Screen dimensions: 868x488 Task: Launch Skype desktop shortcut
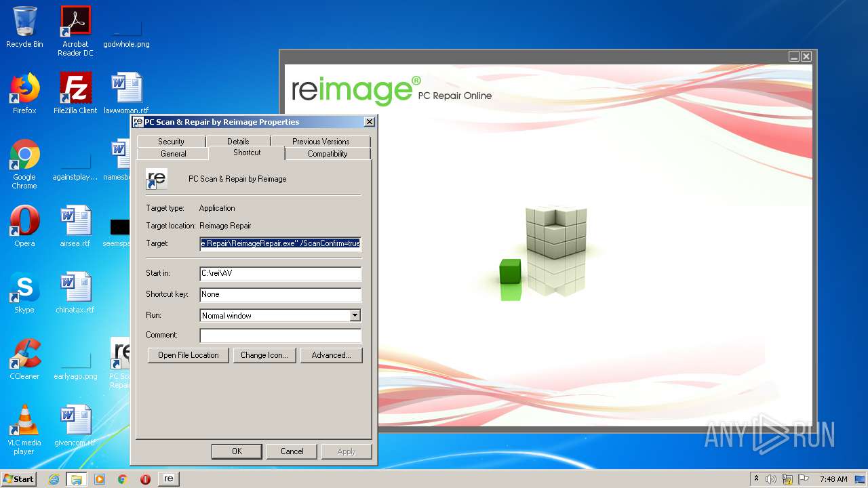[x=24, y=293]
